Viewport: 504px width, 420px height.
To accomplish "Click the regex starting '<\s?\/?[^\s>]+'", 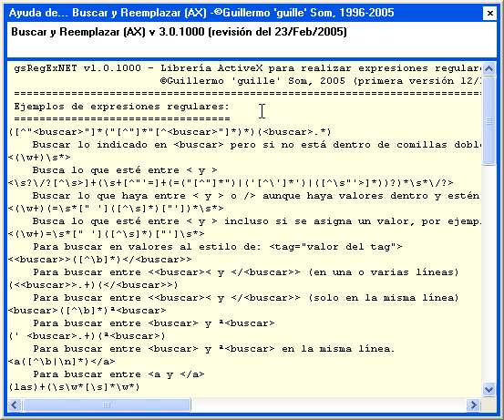I will (231, 183).
